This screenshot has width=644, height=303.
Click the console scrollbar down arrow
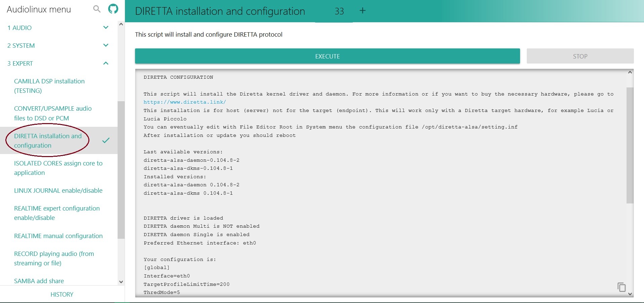630,294
